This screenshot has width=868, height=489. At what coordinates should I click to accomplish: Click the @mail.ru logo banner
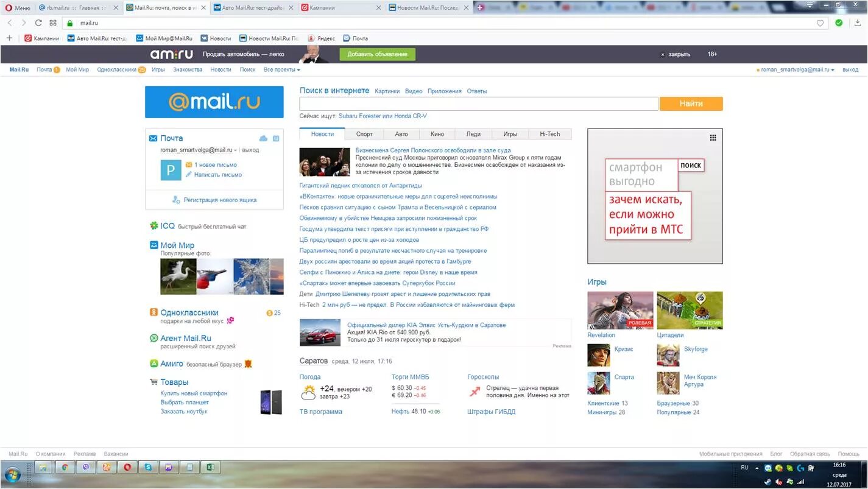tap(214, 102)
